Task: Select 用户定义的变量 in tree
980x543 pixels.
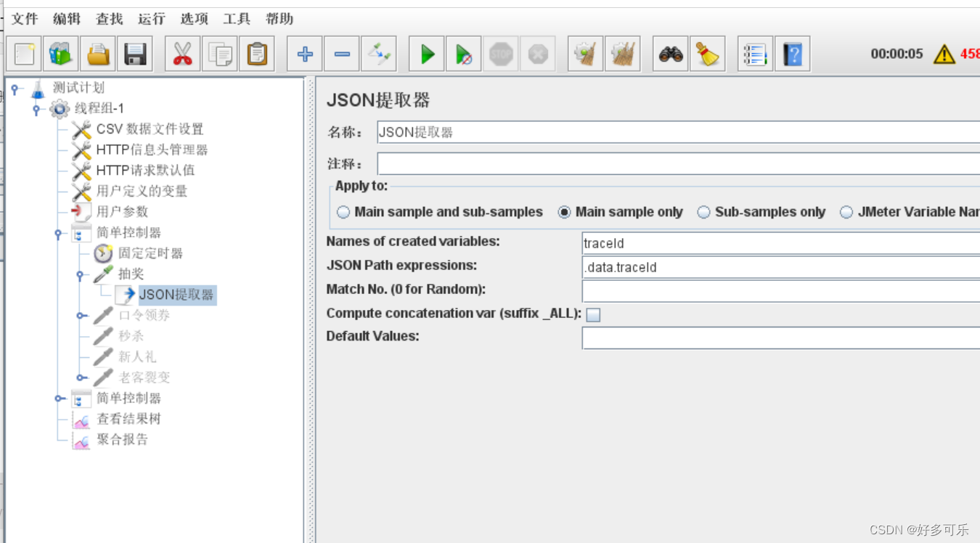Action: [142, 191]
